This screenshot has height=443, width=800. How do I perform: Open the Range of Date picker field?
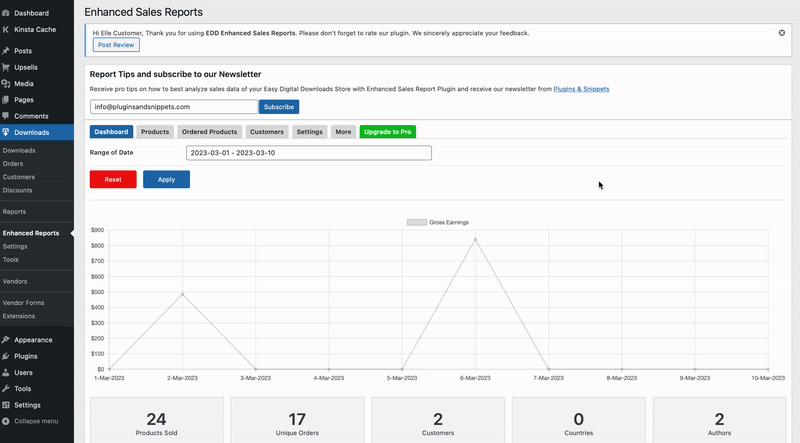click(x=309, y=153)
